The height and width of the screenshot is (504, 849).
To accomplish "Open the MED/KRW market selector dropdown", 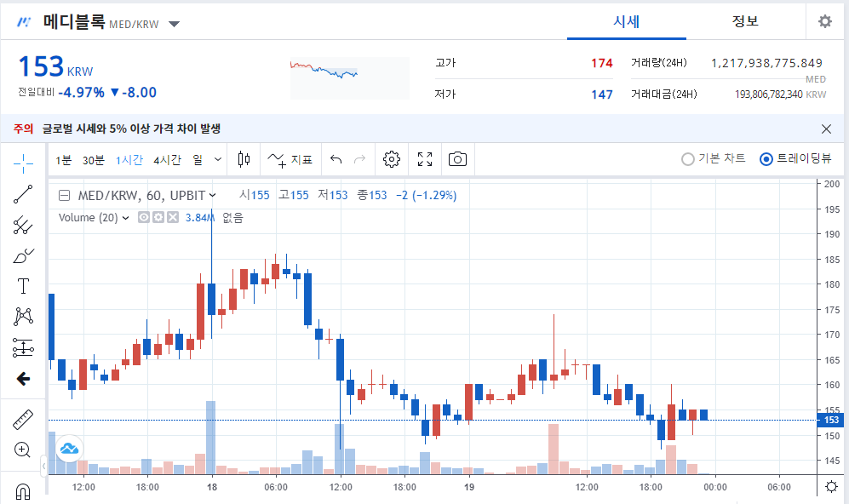I will 174,24.
